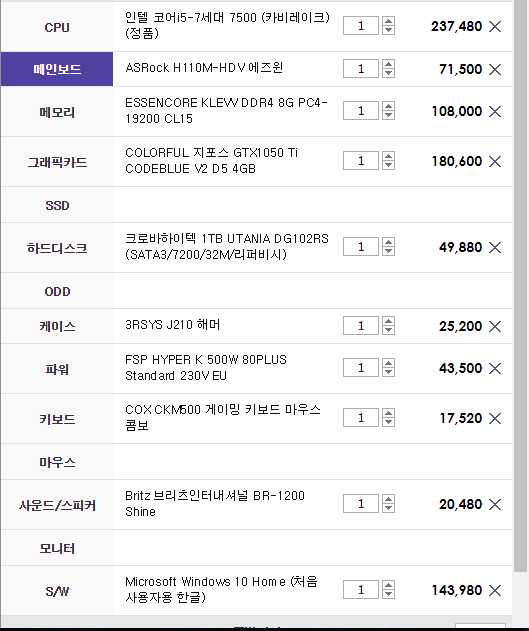Remove the 3RSYS J210 case item

(x=495, y=326)
